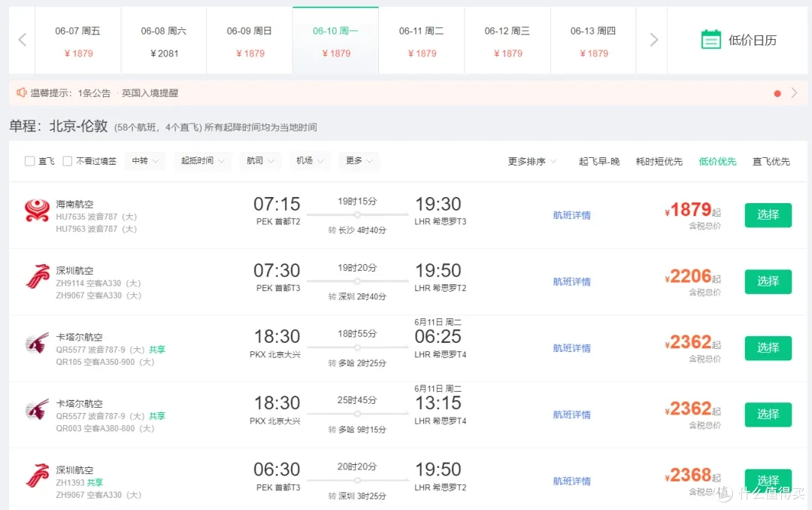
Task: Click Qatar Airways logo on QR105 row
Action: [x=38, y=343]
